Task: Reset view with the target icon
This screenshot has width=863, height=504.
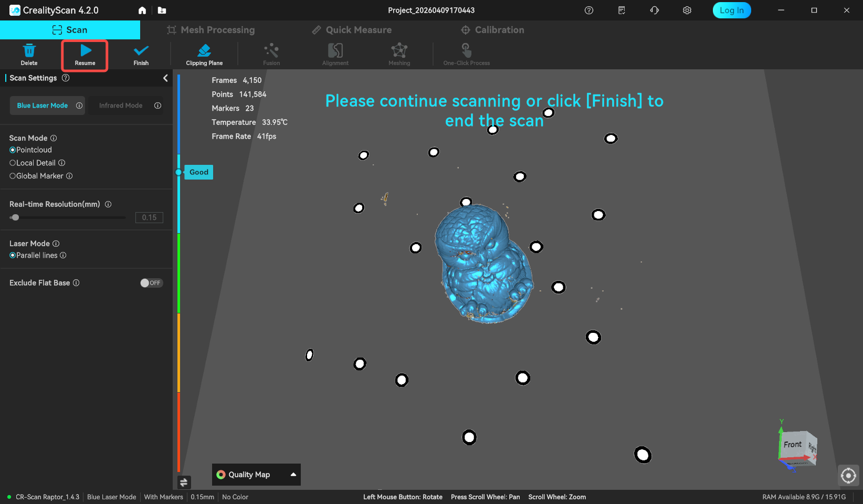Action: (x=848, y=476)
